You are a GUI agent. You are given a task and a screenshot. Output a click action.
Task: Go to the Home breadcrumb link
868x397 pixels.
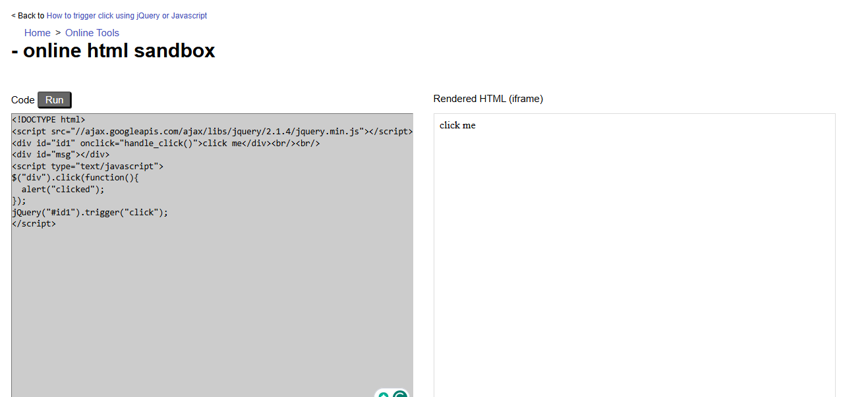pos(38,33)
